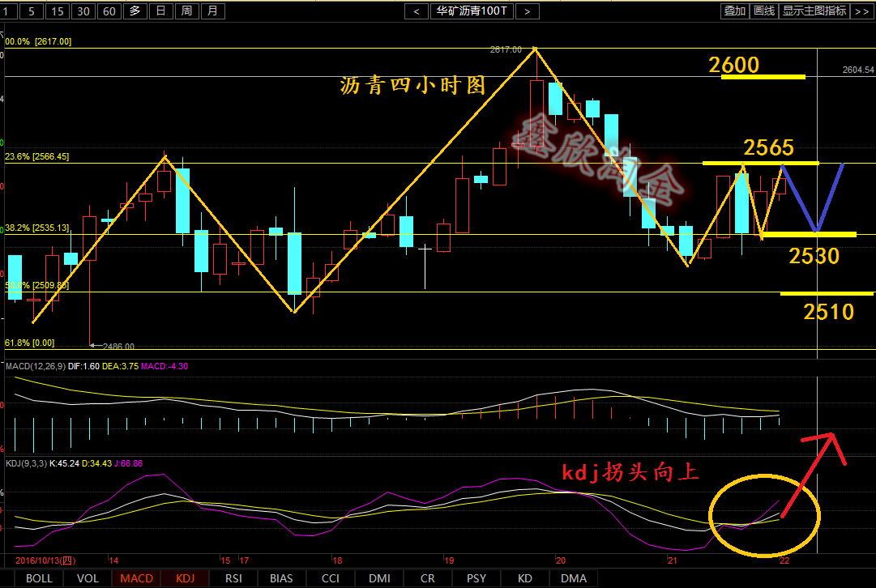Select the 1-minute timeframe
Screen dimensions: 876x588
pos(10,11)
